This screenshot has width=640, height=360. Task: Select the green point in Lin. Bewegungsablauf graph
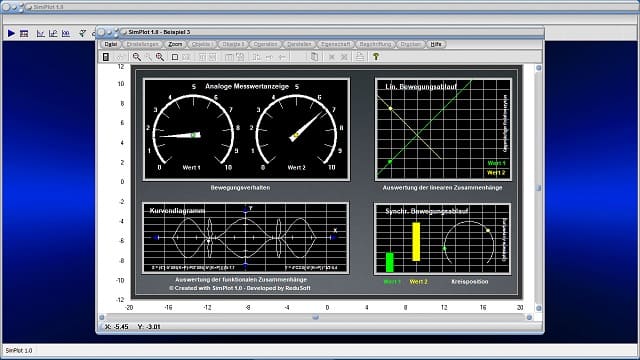click(x=390, y=162)
